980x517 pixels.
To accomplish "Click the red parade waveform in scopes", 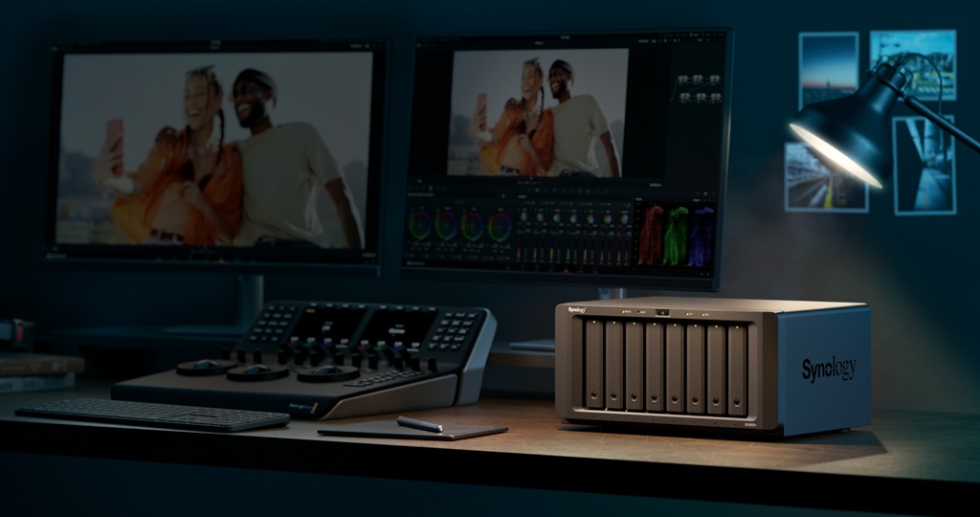I will point(650,236).
